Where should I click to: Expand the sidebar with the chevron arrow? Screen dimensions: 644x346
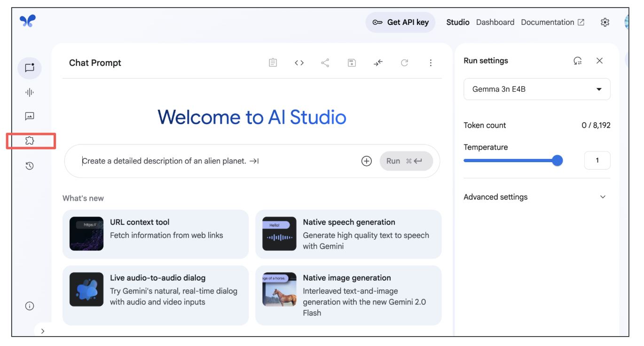pyautogui.click(x=43, y=331)
